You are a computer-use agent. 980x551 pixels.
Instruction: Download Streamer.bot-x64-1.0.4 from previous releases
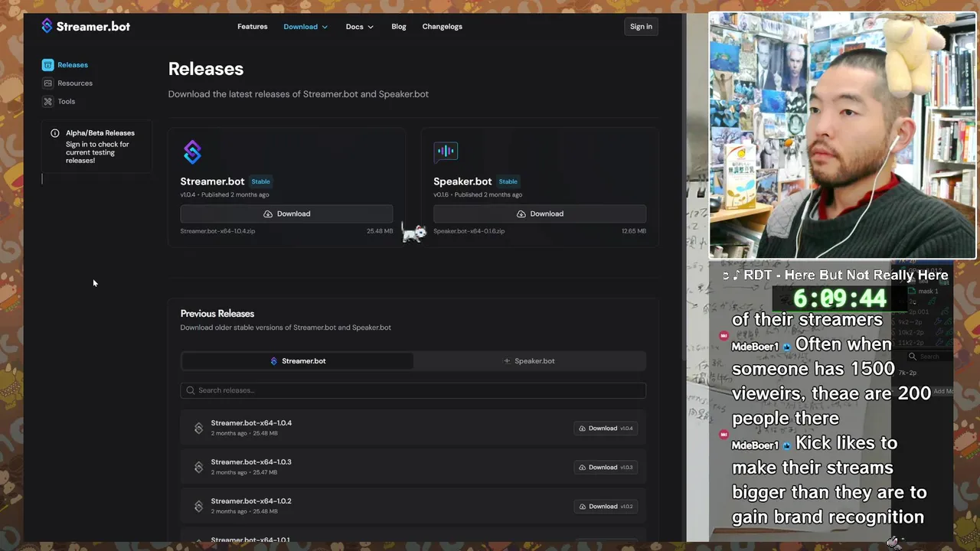coord(606,428)
